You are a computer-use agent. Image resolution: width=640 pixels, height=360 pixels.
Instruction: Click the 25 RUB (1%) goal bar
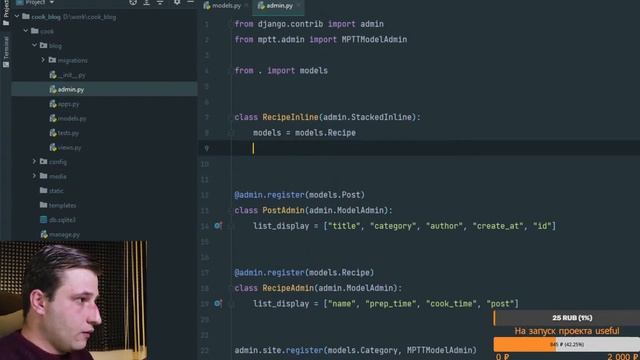click(x=567, y=318)
